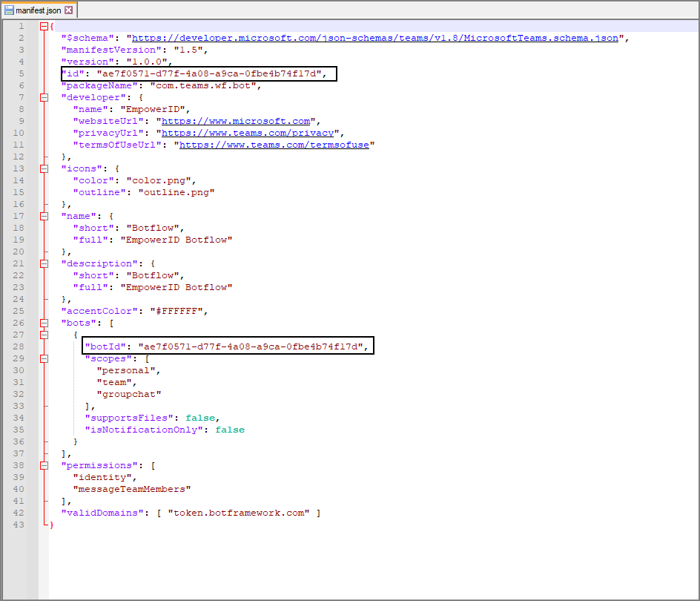Collapse the root object fold marker on line 1
700x601 pixels.
44,26
